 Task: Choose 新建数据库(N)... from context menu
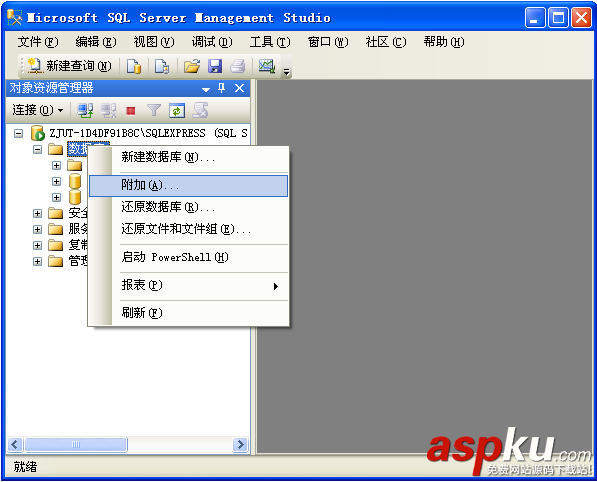(x=188, y=157)
